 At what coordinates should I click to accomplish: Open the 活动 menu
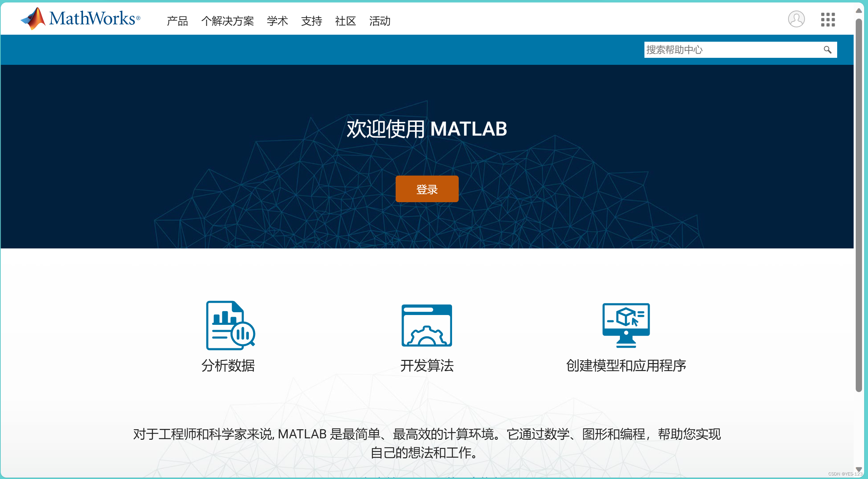pos(380,21)
